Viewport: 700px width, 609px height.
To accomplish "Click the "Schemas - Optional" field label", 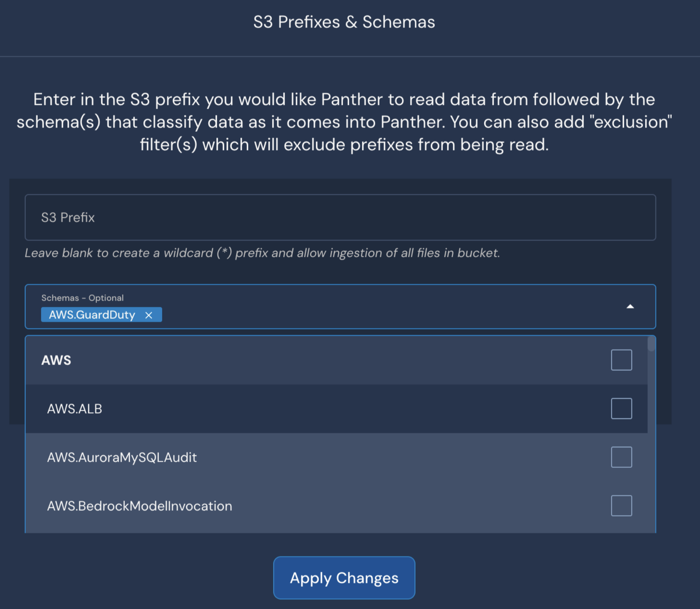I will click(82, 298).
